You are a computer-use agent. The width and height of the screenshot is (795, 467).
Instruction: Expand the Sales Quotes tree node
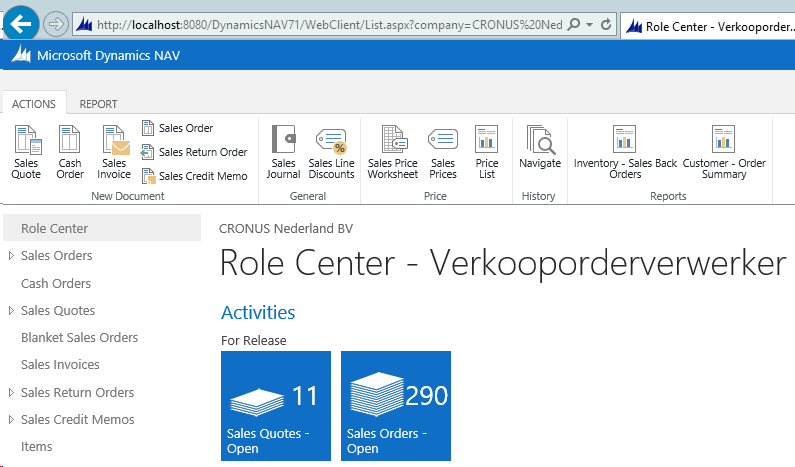11,310
